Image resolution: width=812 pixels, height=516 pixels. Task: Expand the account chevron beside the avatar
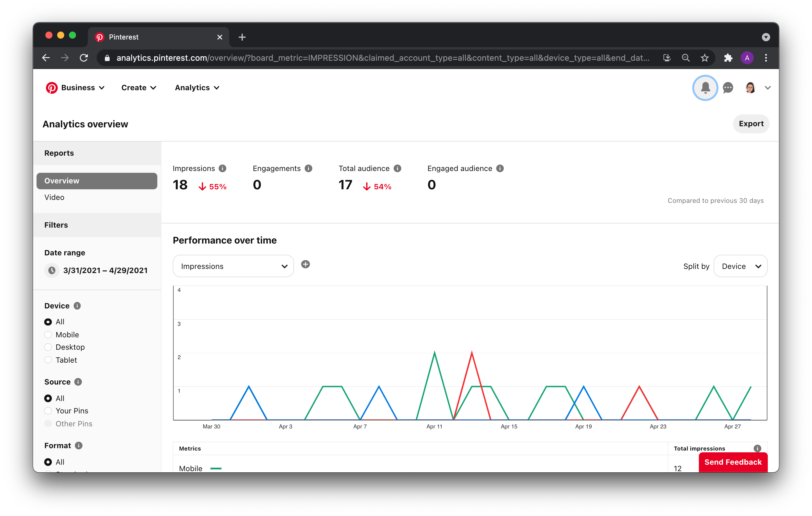click(x=768, y=88)
